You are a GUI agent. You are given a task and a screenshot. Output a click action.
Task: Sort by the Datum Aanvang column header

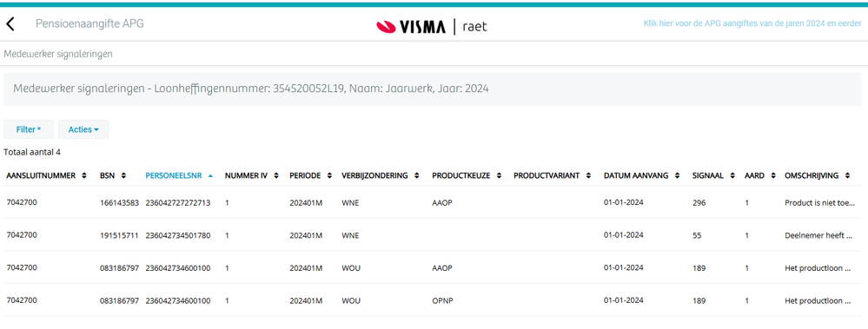pos(641,175)
